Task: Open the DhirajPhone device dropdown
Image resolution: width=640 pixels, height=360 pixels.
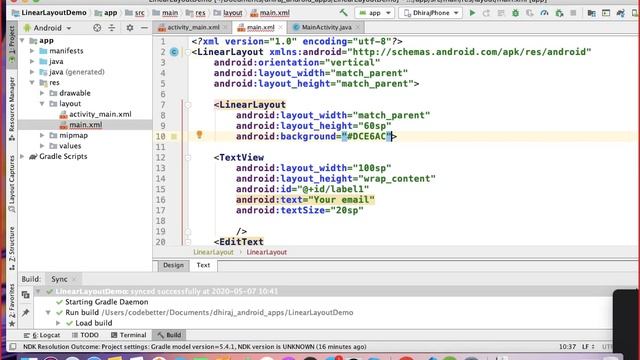Action: click(x=431, y=13)
